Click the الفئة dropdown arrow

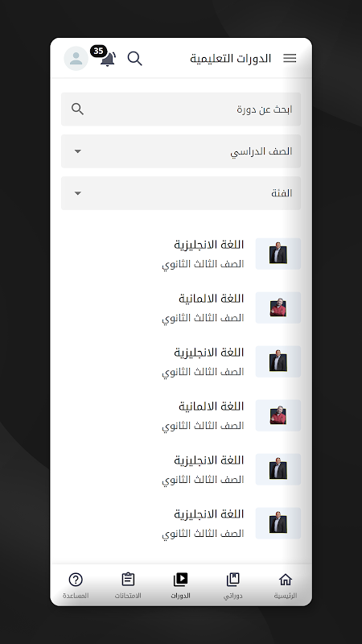77,193
